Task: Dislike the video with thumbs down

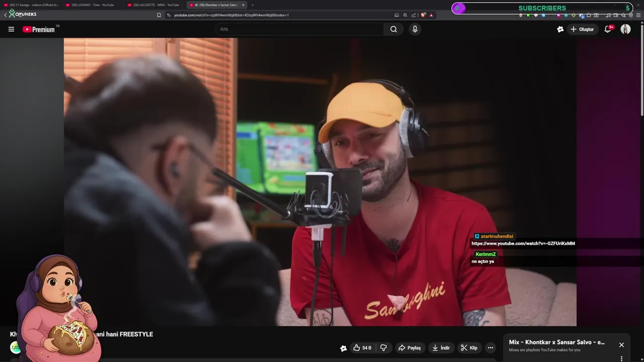Action: (x=383, y=348)
